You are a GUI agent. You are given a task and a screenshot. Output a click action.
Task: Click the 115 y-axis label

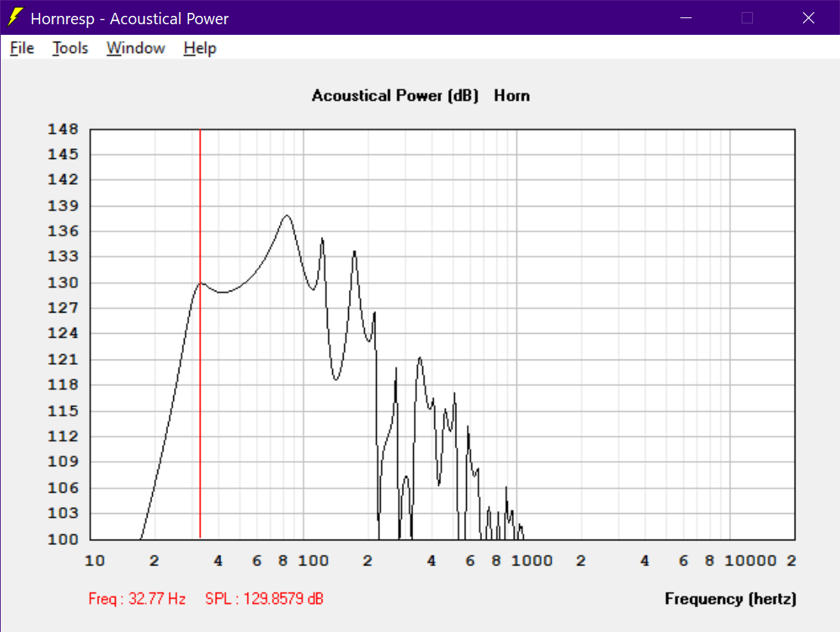pos(63,411)
